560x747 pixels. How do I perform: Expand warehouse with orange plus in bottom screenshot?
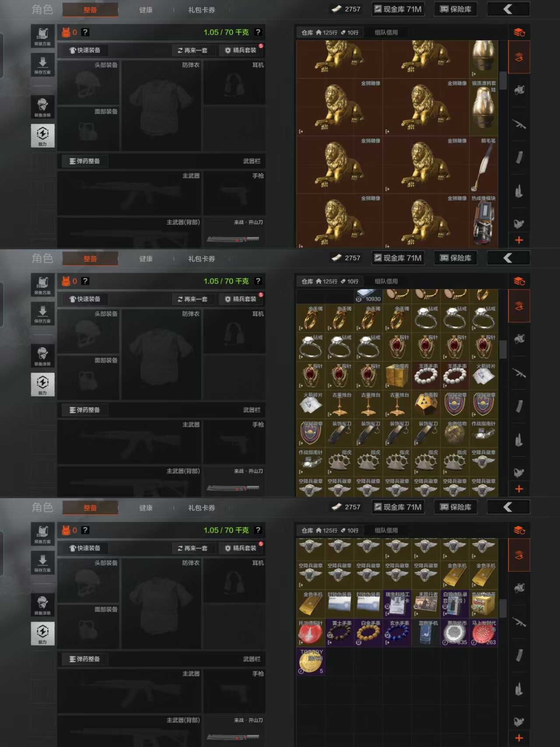(519, 738)
